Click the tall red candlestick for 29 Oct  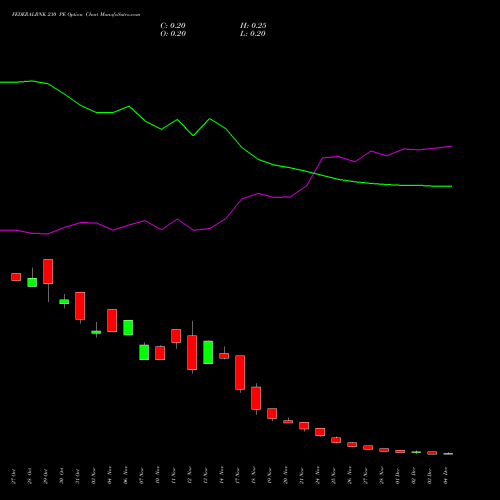(x=48, y=271)
